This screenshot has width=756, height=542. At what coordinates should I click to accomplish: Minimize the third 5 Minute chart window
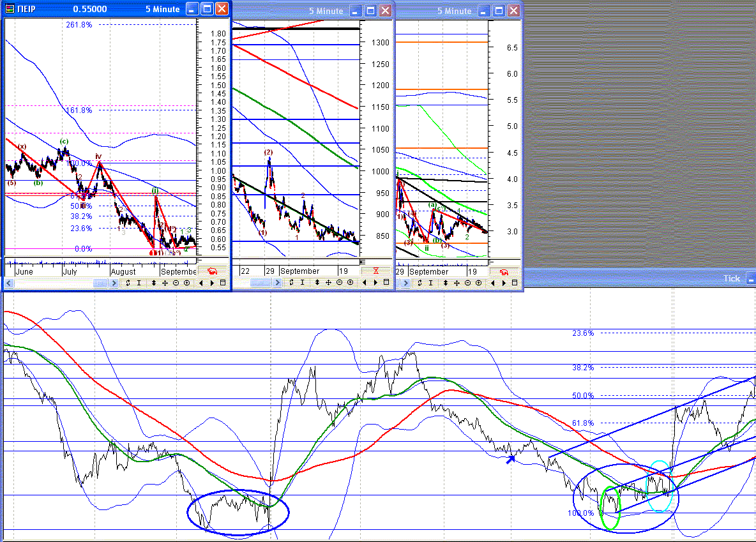(x=484, y=11)
